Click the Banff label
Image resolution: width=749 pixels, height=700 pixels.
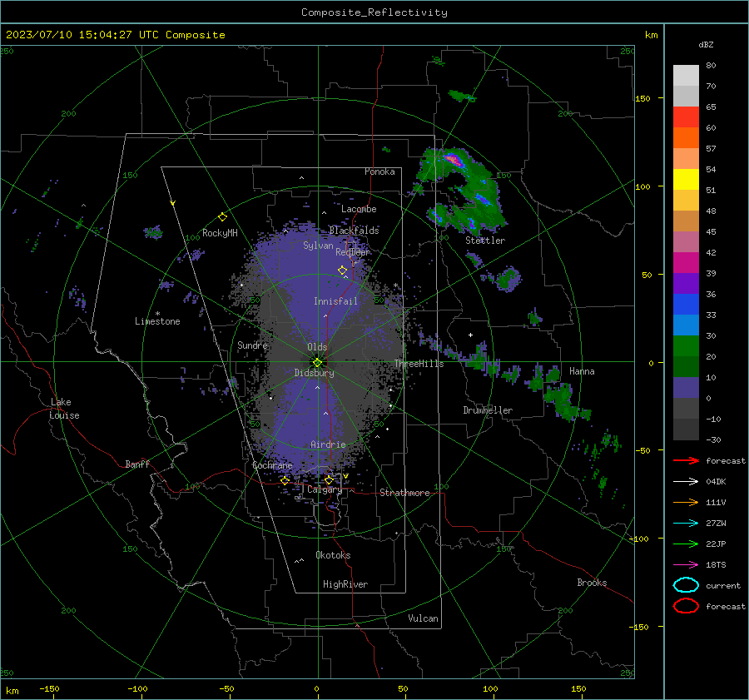137,464
